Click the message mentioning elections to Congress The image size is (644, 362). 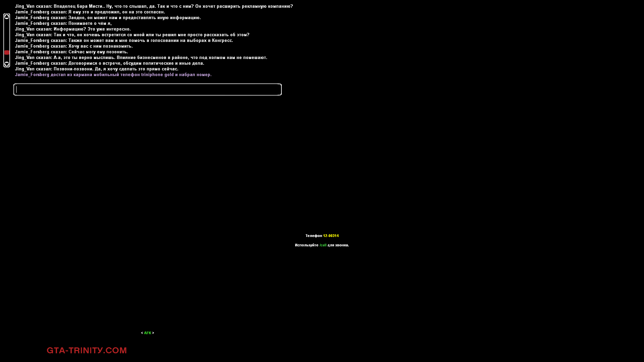point(124,41)
